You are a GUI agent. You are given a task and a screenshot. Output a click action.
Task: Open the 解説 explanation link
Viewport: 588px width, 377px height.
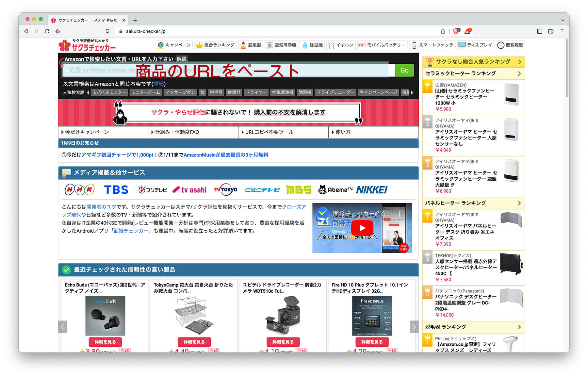point(182,59)
